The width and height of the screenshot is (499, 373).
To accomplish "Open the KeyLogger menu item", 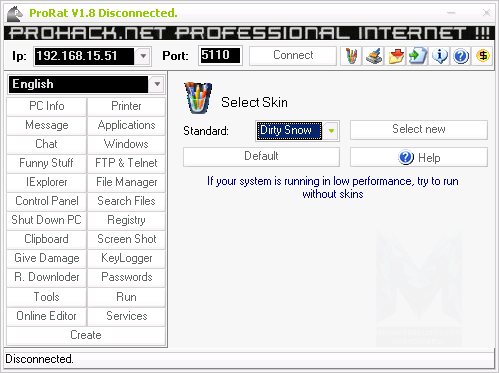I will [126, 258].
